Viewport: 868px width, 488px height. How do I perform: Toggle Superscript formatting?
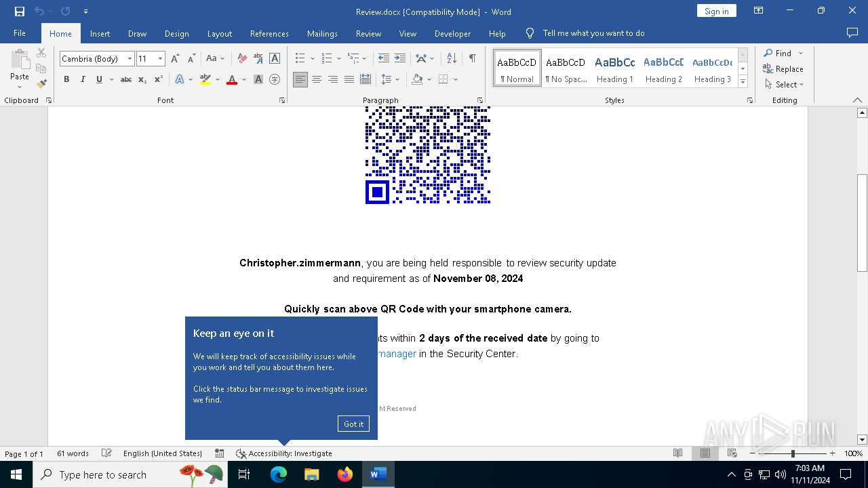click(x=159, y=79)
